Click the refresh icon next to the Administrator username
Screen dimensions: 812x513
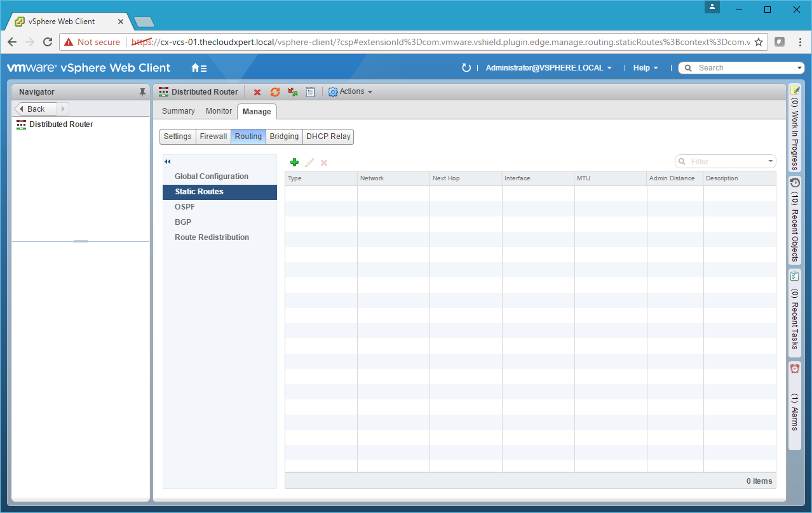click(x=466, y=68)
